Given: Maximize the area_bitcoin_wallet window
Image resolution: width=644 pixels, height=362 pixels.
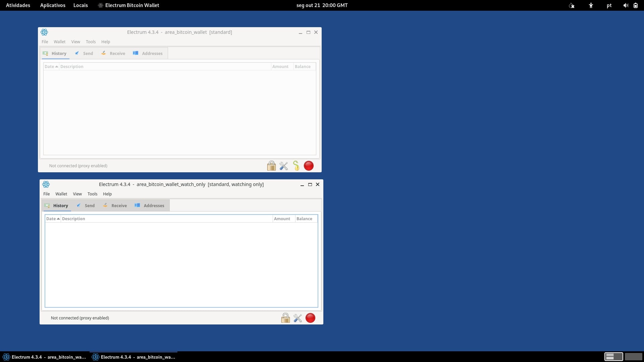Looking at the screenshot, I should point(308,33).
